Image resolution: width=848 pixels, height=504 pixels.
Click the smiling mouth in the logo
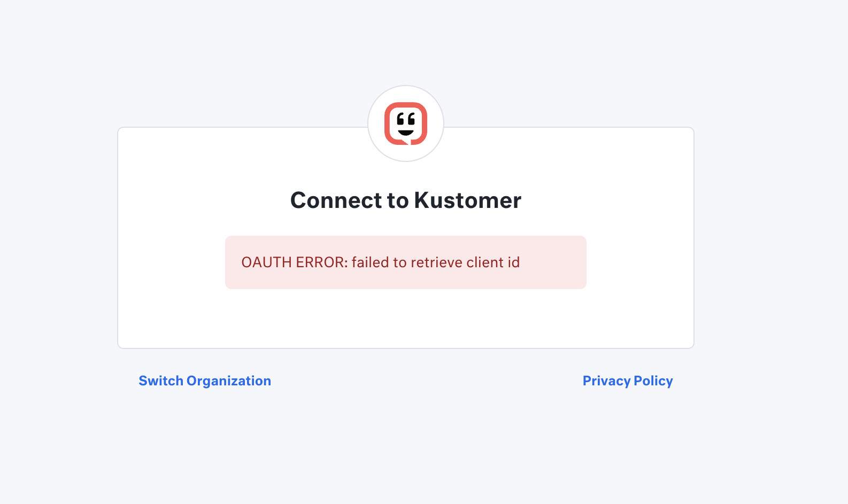pos(406,133)
